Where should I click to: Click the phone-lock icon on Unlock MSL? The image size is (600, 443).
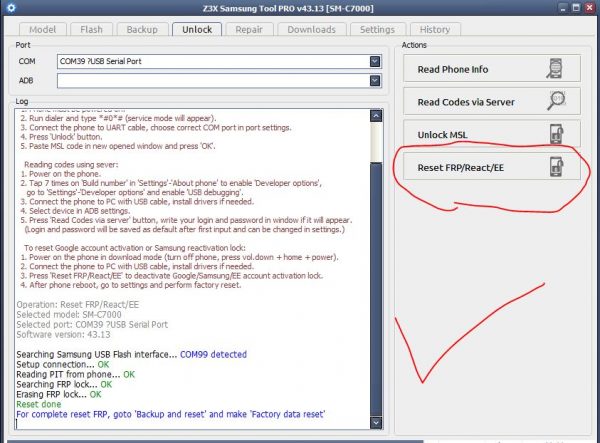tap(557, 134)
